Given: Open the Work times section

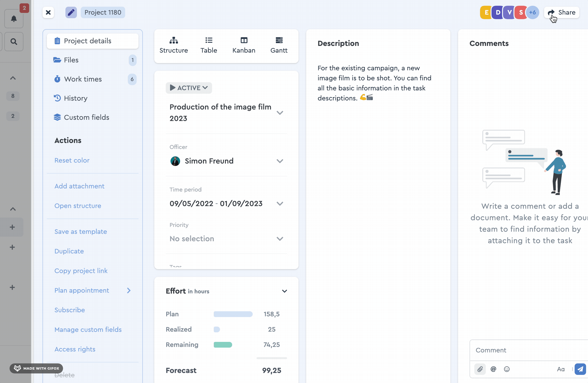Looking at the screenshot, I should (93, 79).
